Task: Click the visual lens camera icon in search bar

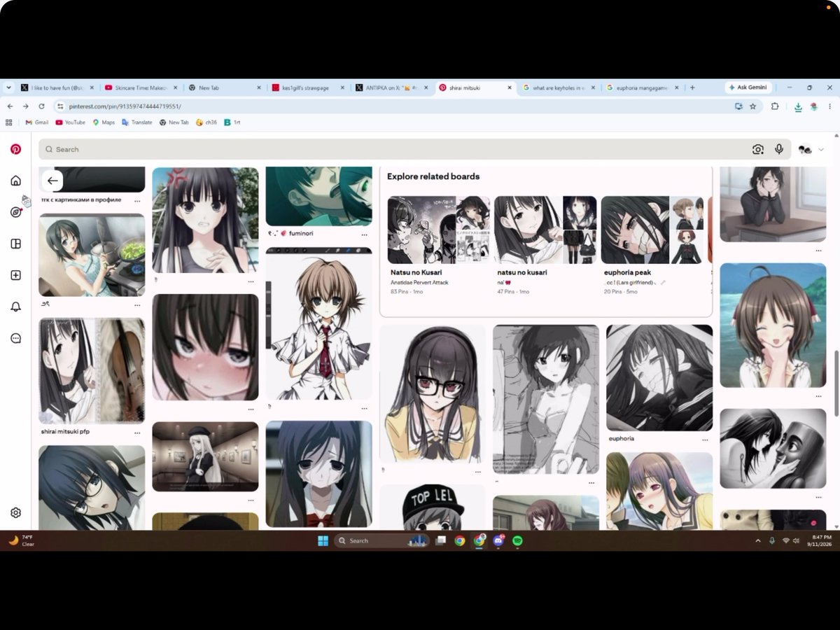Action: (757, 149)
